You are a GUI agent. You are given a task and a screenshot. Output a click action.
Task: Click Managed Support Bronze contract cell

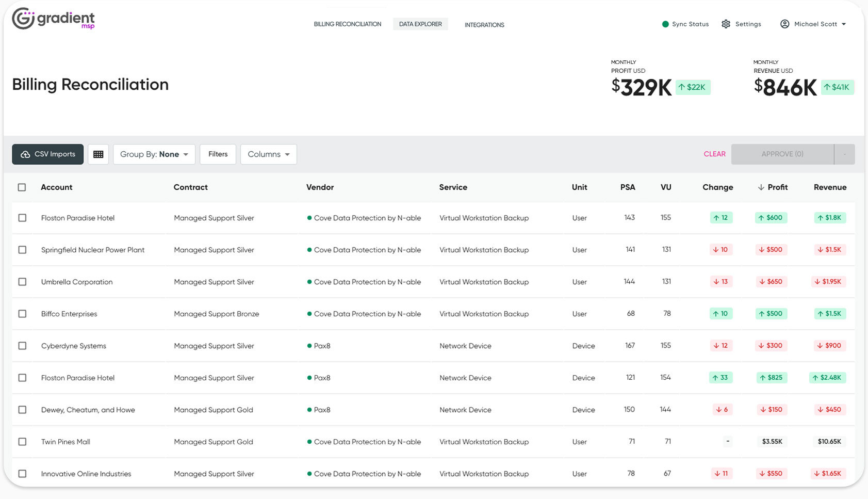pos(217,314)
